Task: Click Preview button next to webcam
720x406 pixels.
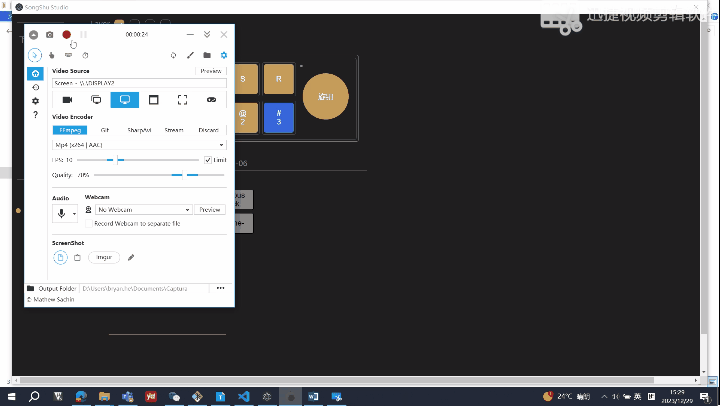Action: pos(210,210)
